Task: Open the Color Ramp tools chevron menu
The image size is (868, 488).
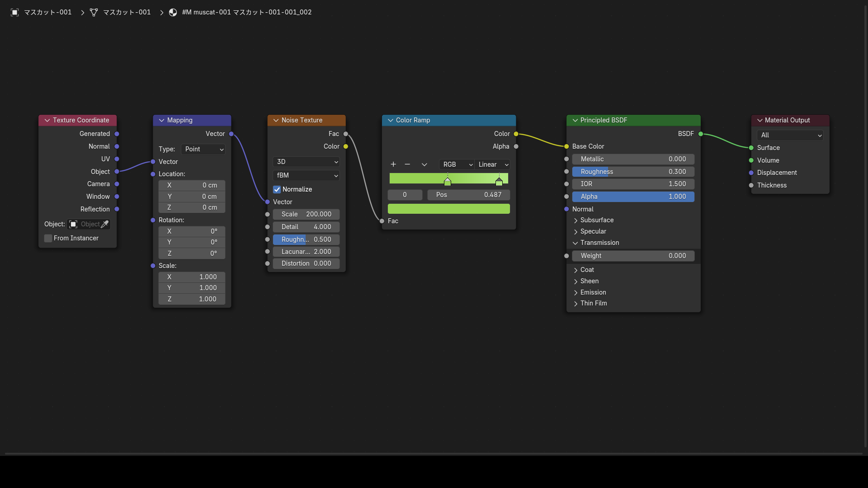Action: tap(424, 164)
